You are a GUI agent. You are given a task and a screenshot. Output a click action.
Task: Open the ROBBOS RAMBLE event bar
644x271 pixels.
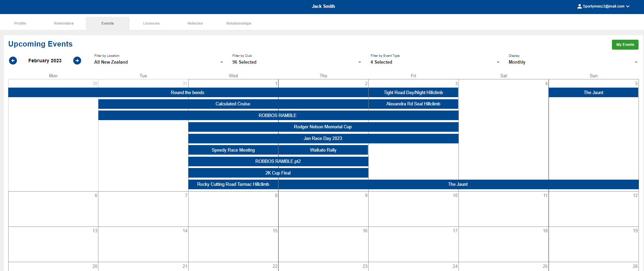coord(278,115)
